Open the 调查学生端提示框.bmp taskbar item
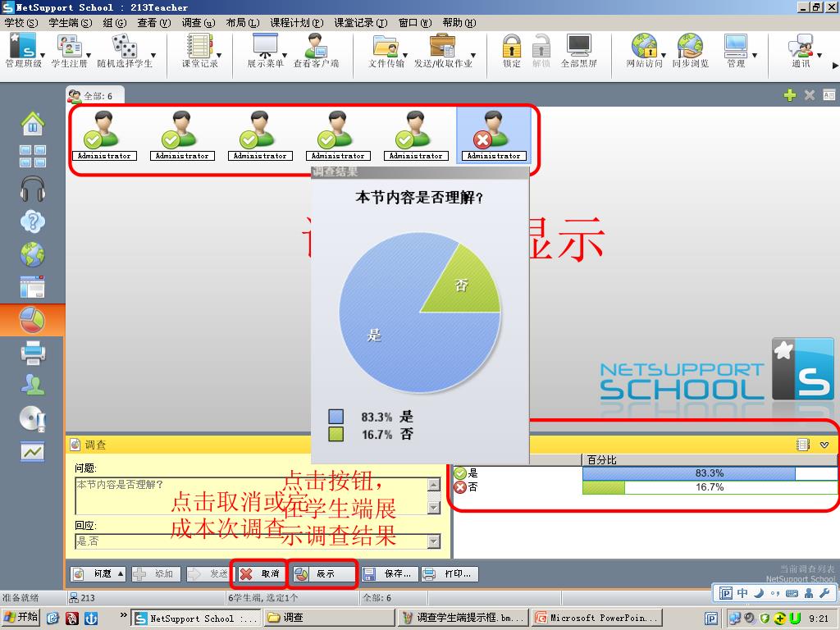Screen dimensions: 840x630 (464, 619)
